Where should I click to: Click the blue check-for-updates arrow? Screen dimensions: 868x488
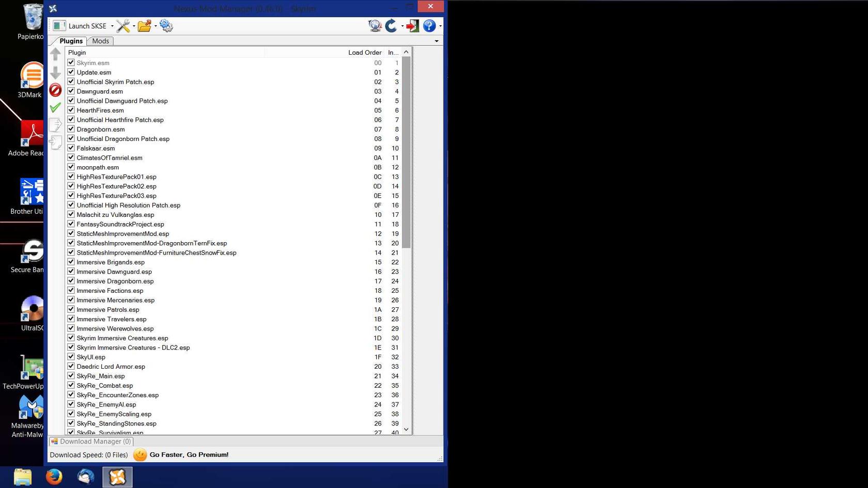391,26
